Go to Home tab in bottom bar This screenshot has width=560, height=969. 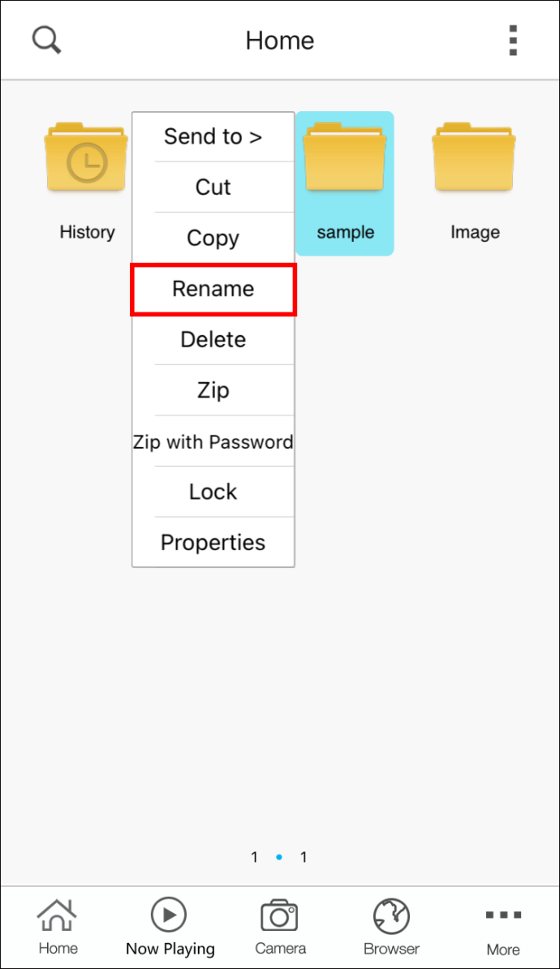[x=58, y=927]
